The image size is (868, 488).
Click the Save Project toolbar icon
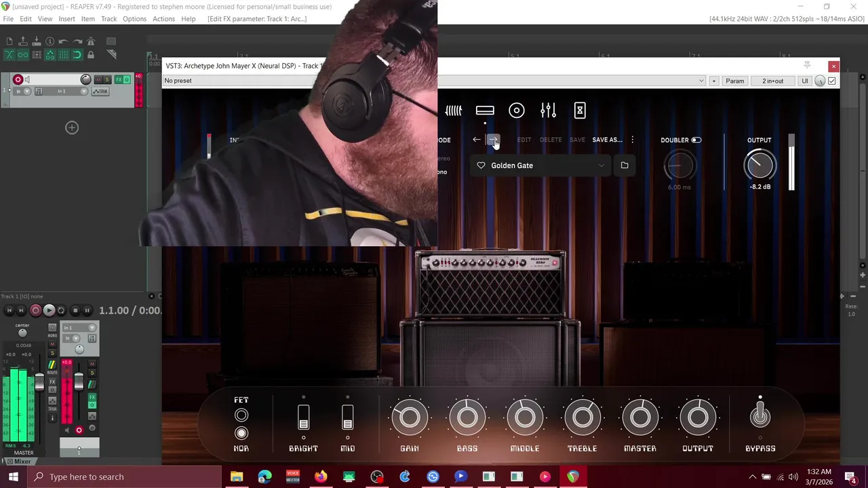pos(37,41)
